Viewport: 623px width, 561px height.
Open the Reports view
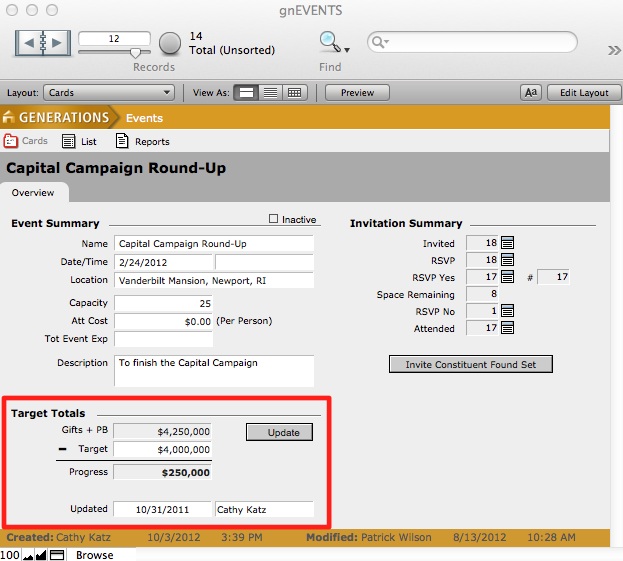[143, 142]
